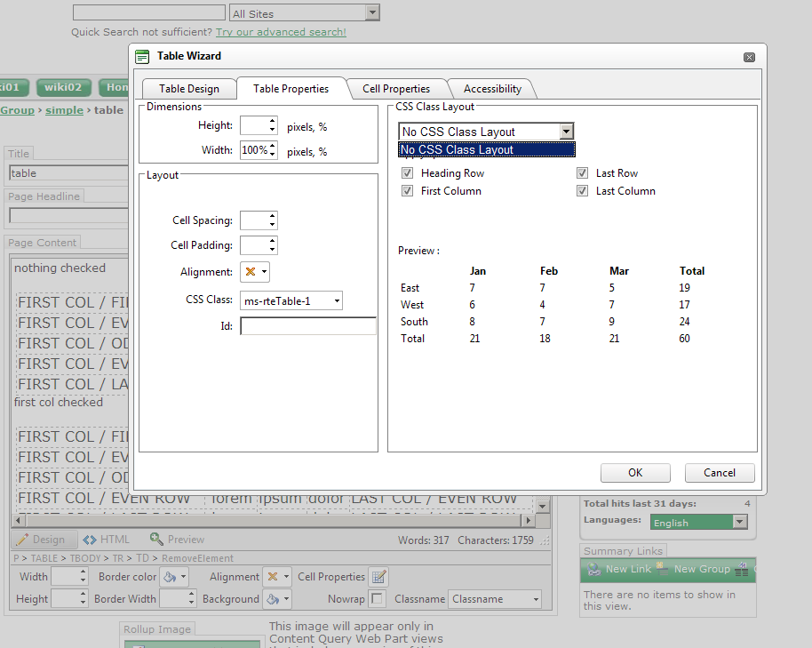Click the New Link icon in Summary Links
This screenshot has width=812, height=648.
[592, 570]
